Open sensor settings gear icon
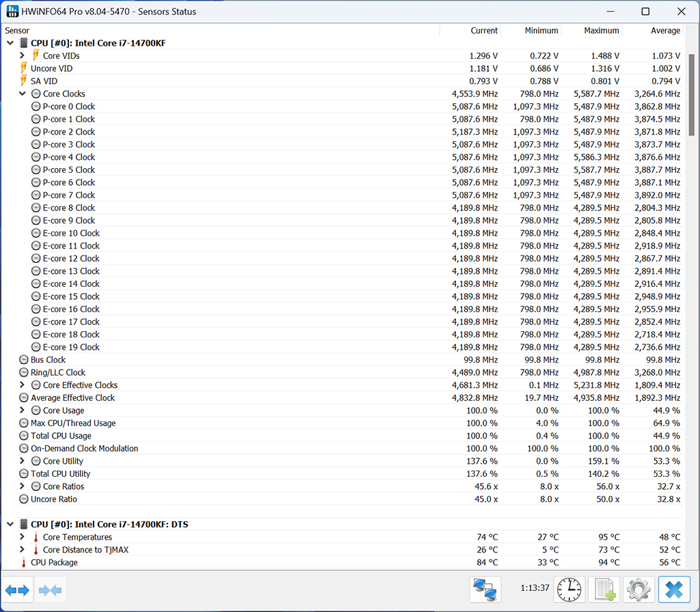Screen dimensions: 700x612 click(x=639, y=589)
